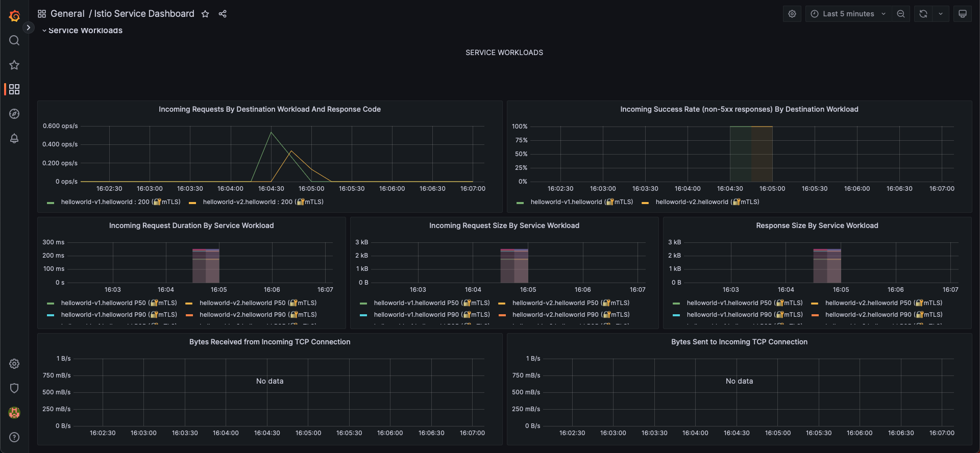The width and height of the screenshot is (980, 453).
Task: Toggle helloworld-v2.helloworld series in Success Rate legend
Action: (707, 202)
